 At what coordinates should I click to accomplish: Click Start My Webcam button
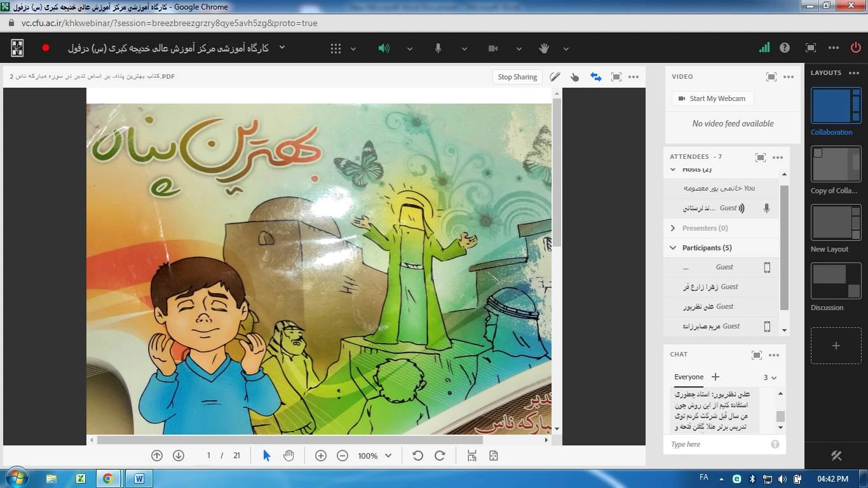pos(712,98)
